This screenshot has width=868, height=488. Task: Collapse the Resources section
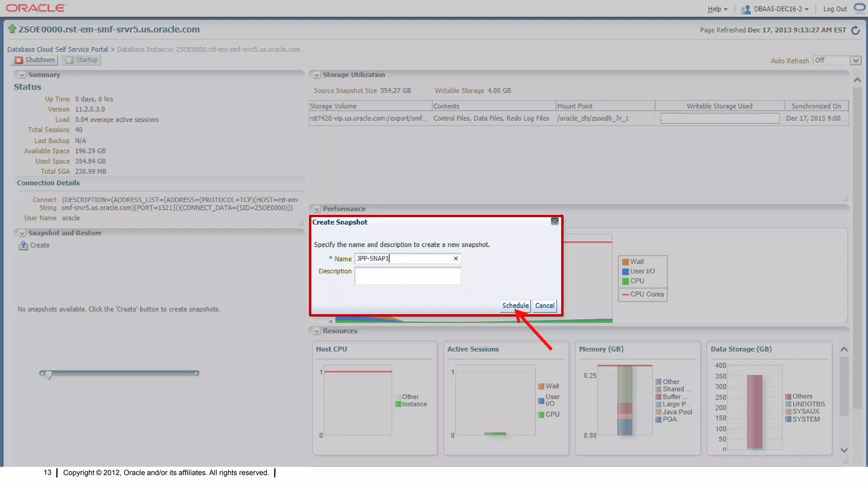(317, 331)
